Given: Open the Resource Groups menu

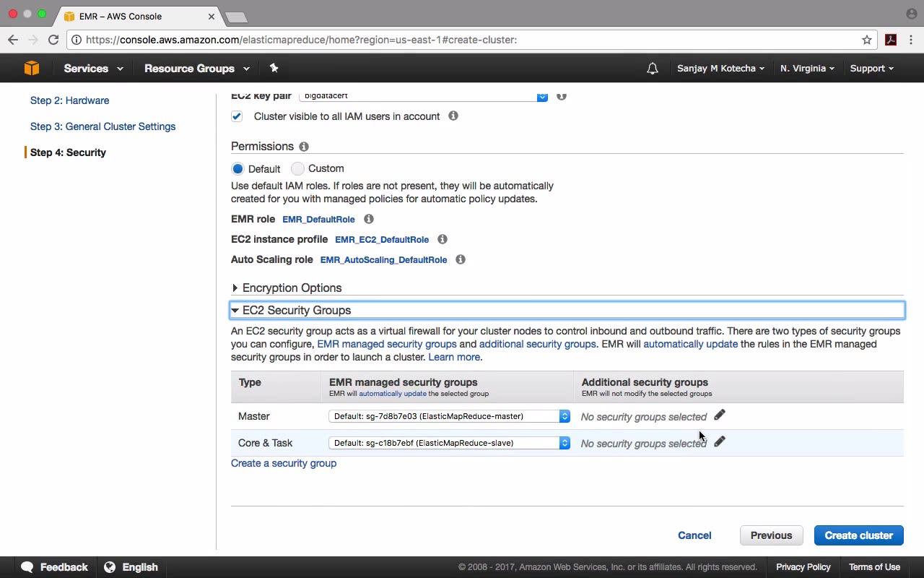Looking at the screenshot, I should coord(197,69).
